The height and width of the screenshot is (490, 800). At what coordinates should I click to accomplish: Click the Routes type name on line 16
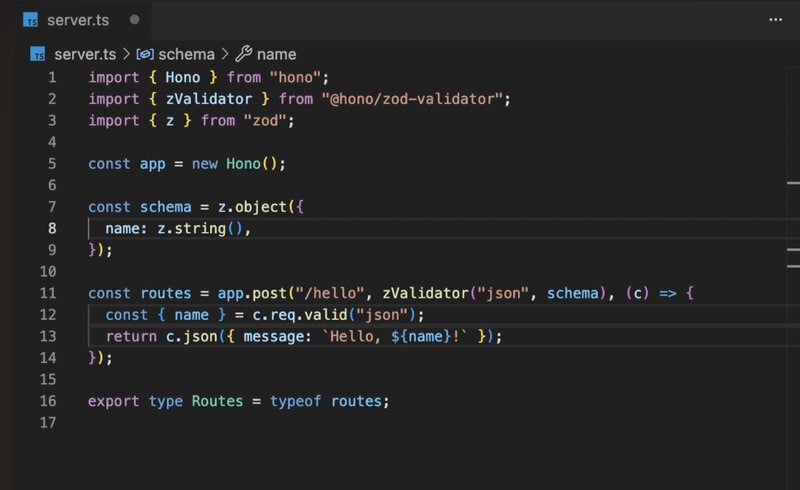[217, 401]
